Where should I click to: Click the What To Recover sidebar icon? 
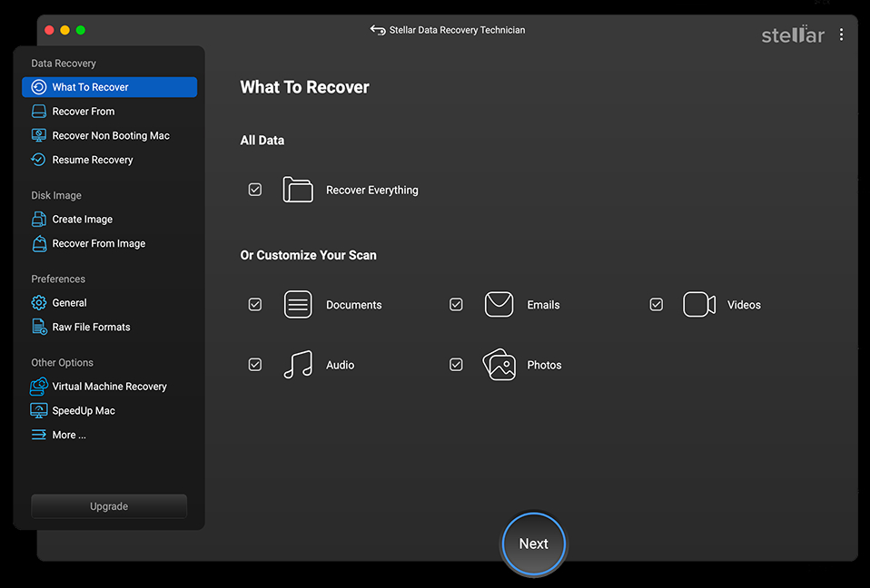(39, 87)
